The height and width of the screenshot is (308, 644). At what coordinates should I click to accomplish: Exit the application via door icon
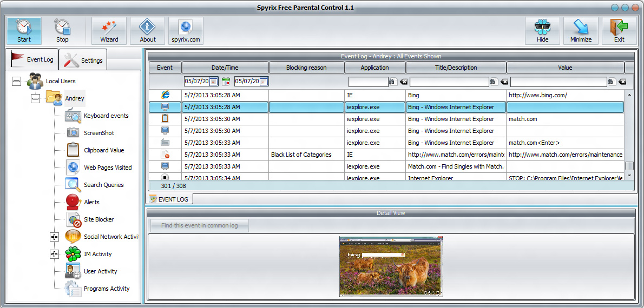[x=619, y=31]
